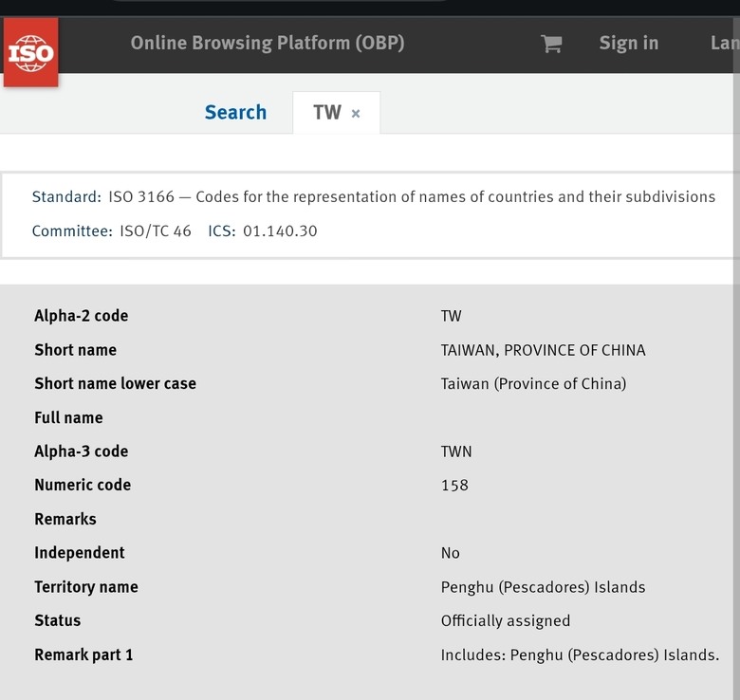740x700 pixels.
Task: Open Online Browsing Platform (OBP) home
Action: tap(268, 43)
